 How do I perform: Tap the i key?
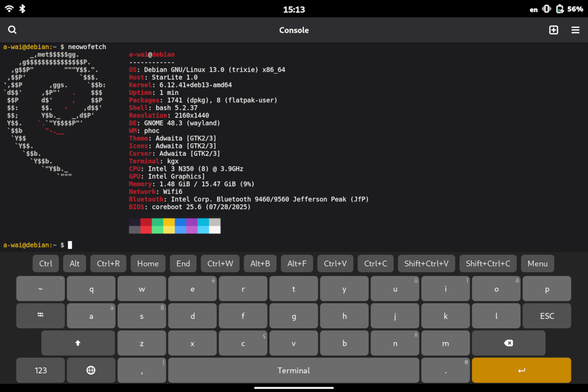[x=445, y=288]
